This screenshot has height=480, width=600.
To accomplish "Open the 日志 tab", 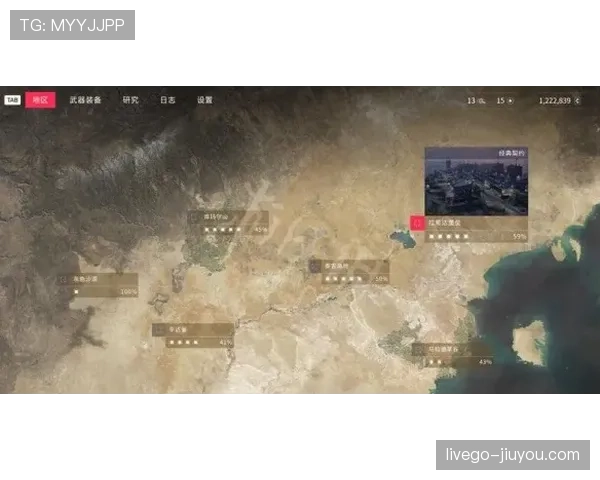I will 168,100.
